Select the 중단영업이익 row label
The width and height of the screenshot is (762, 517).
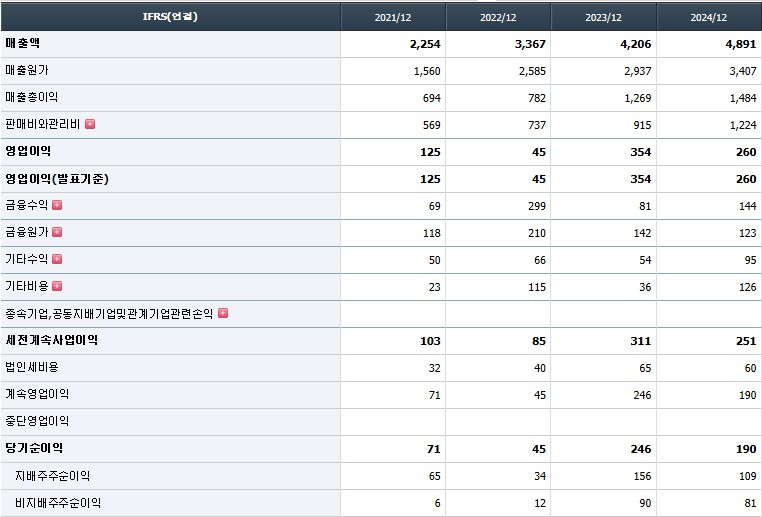[37, 421]
